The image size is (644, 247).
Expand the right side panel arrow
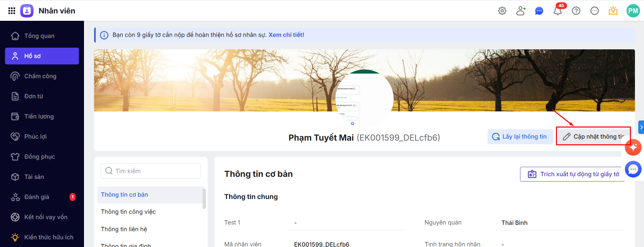point(641,127)
